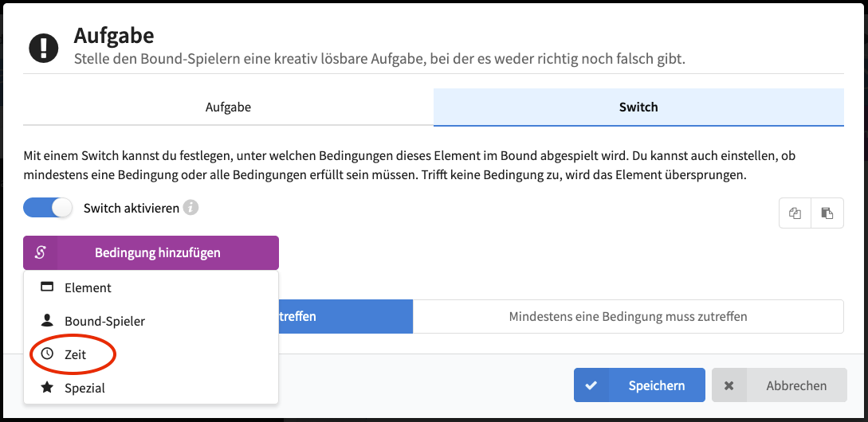This screenshot has width=868, height=422.
Task: Click the window icon next to Element
Action: 48,287
